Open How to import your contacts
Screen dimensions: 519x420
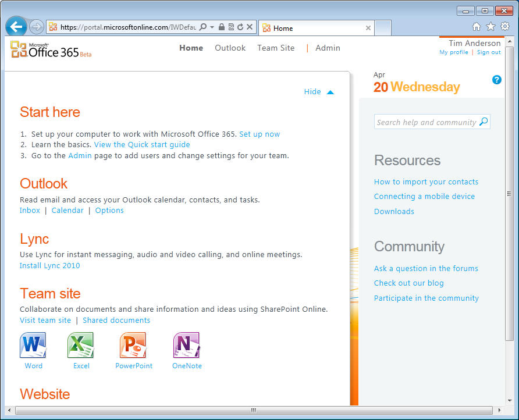click(x=426, y=181)
